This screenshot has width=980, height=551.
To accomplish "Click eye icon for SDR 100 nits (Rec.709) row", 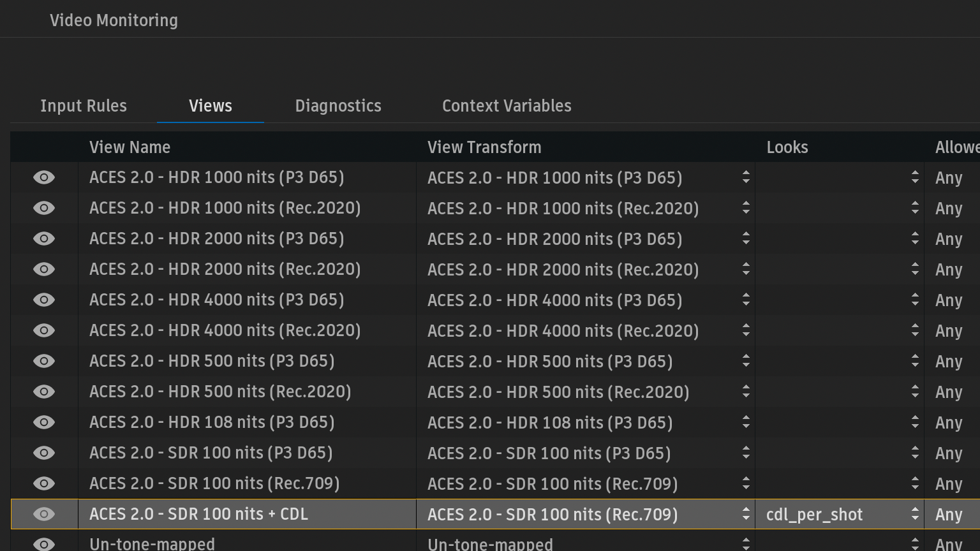I will [x=44, y=483].
